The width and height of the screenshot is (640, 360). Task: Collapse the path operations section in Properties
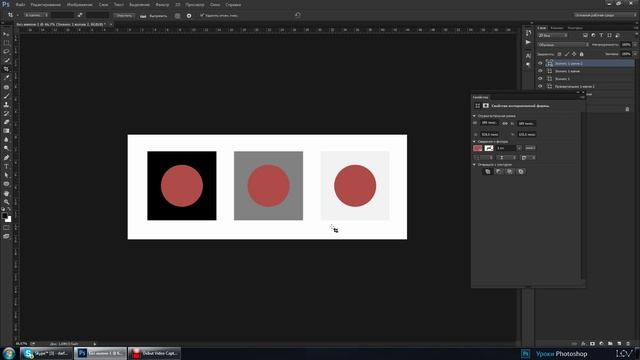(474, 164)
